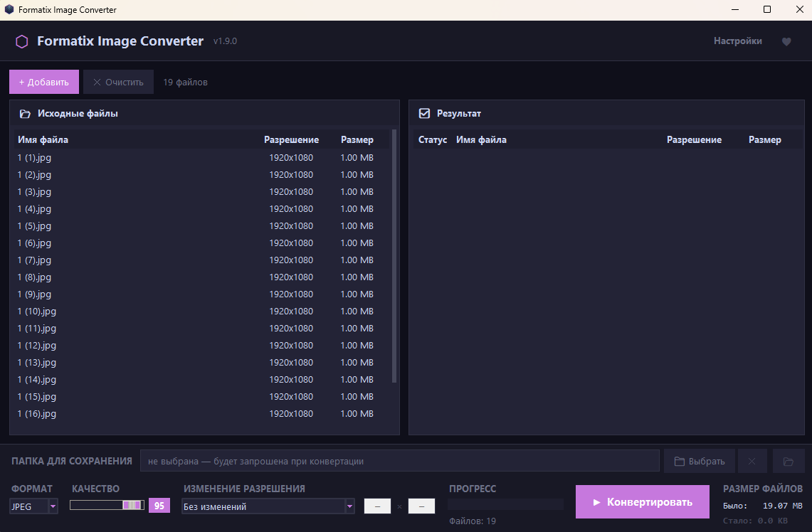Click the 19 файлов counter text

pyautogui.click(x=186, y=83)
